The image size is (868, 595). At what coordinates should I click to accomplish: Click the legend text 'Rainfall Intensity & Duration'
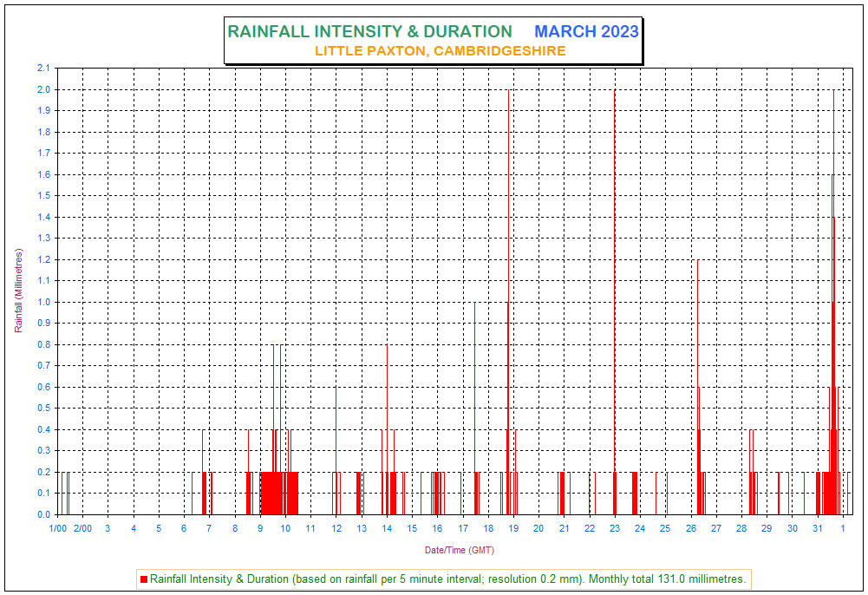(x=219, y=579)
